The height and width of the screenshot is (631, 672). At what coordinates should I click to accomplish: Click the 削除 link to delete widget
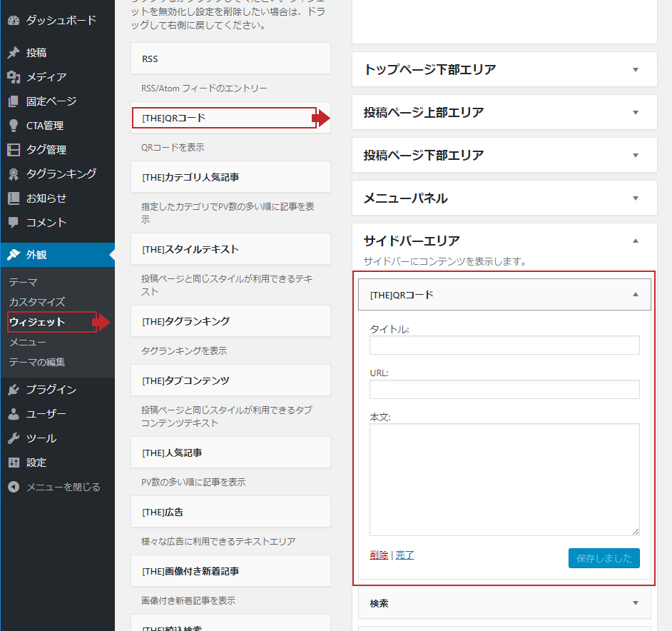point(379,555)
